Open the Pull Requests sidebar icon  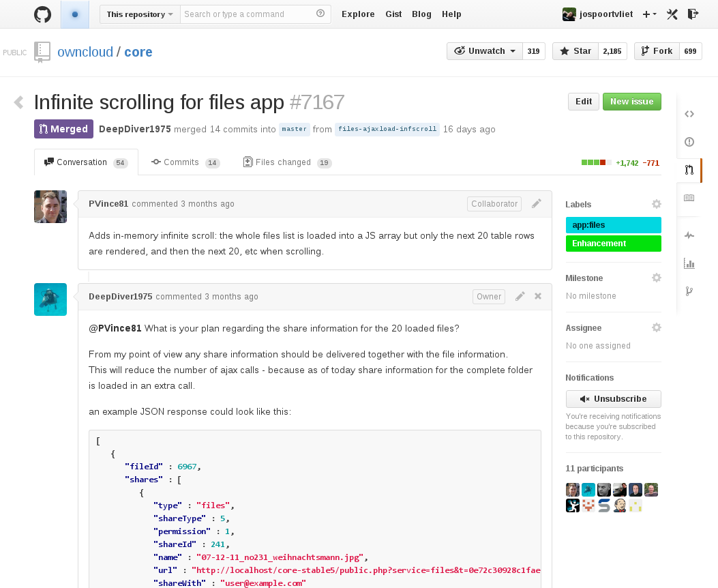point(689,170)
